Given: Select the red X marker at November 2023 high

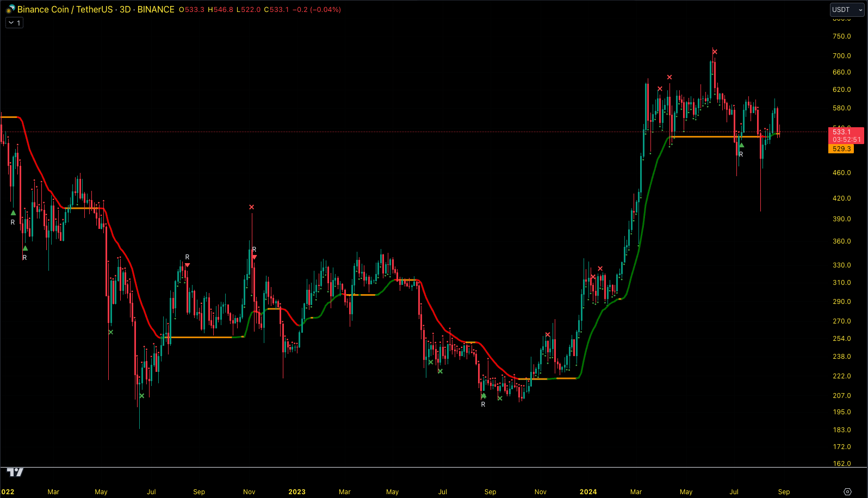Looking at the screenshot, I should coord(548,335).
